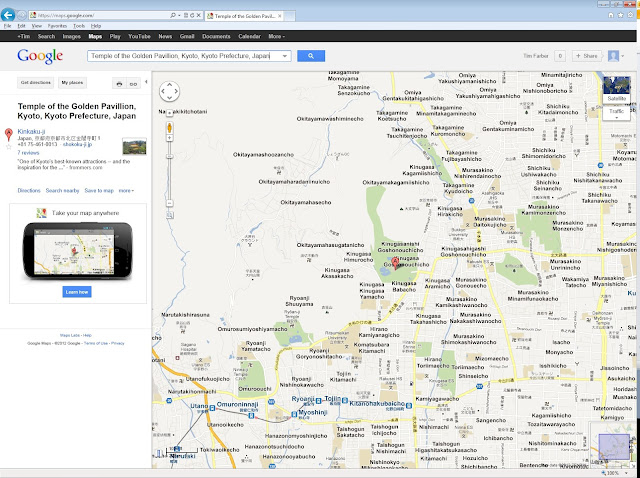Refresh the page using the address bar icon

[192, 15]
